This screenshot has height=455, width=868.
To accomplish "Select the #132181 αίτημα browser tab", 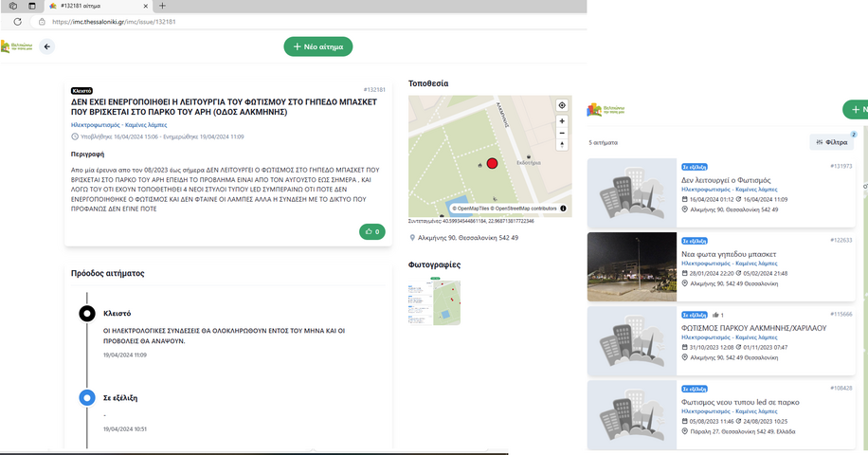I will 98,6.
